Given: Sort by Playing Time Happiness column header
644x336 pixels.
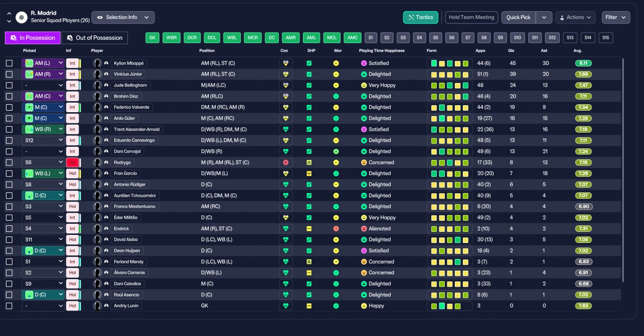Looking at the screenshot, I should 381,50.
